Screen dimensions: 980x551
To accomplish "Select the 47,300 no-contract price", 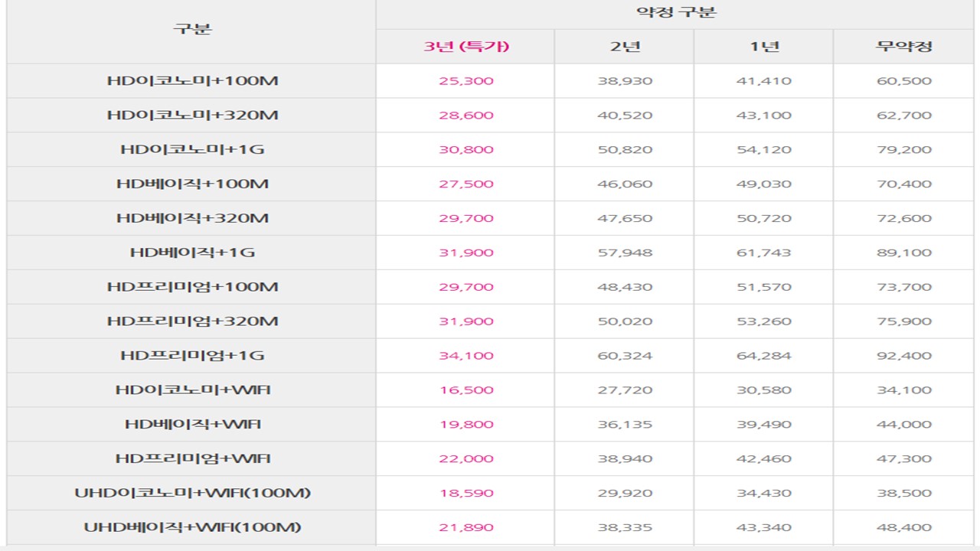I will pyautogui.click(x=904, y=459).
